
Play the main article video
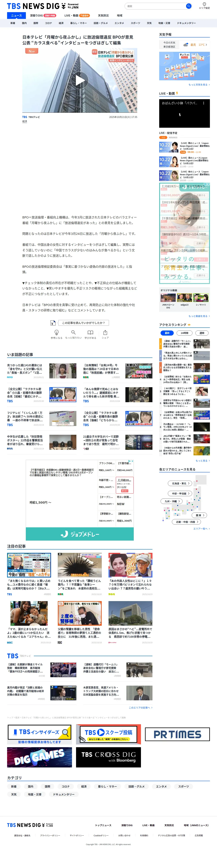tap(80, 80)
